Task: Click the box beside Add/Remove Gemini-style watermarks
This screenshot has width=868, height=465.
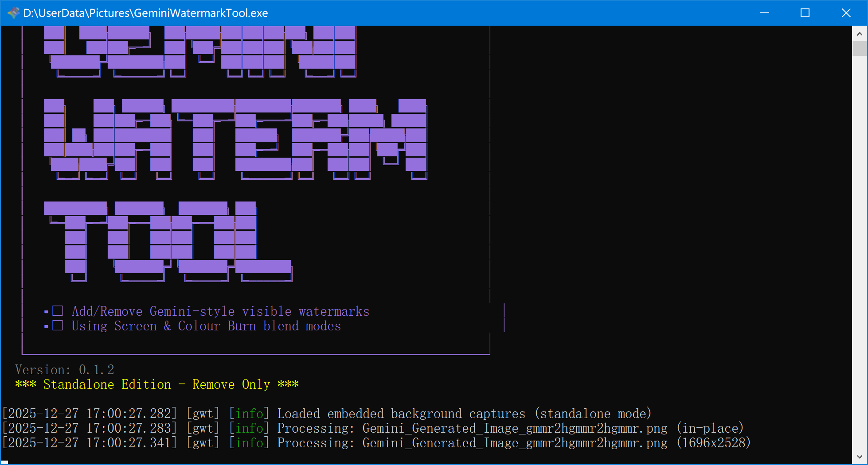Action: pos(58,311)
